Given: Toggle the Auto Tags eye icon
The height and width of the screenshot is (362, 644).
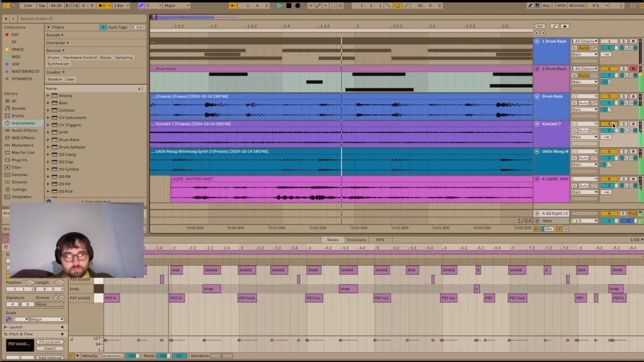Looking at the screenshot, I should tap(103, 27).
